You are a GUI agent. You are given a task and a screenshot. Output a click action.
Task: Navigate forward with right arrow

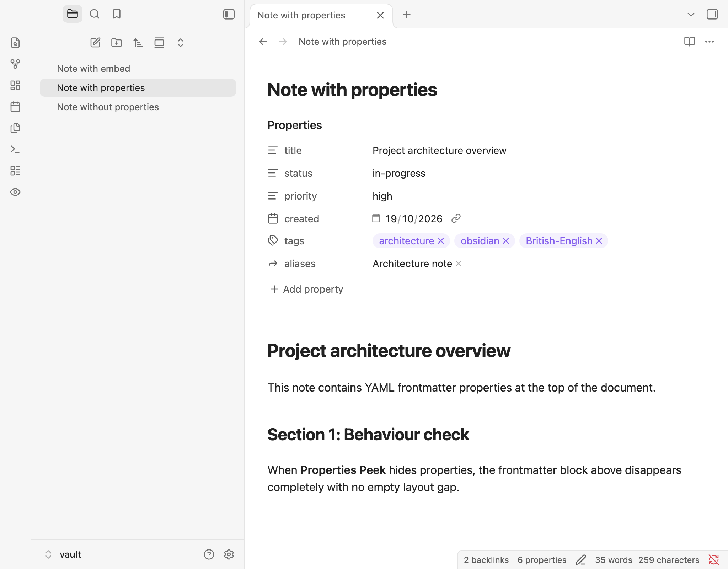point(283,42)
